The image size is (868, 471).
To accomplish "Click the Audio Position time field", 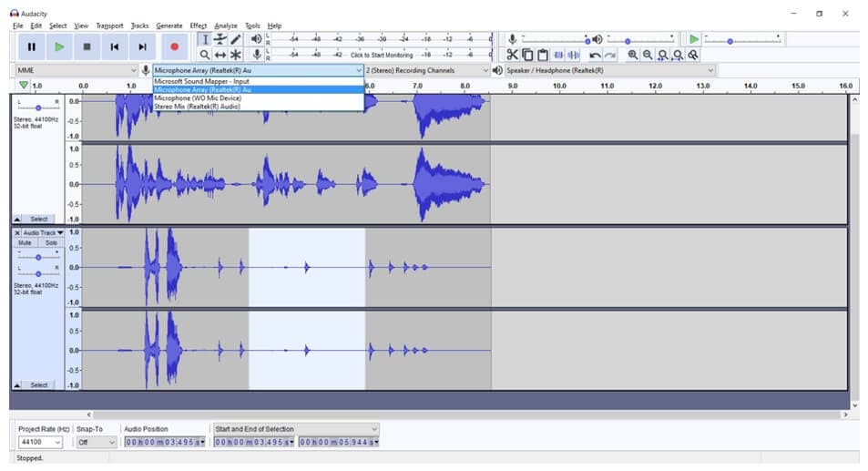I will [165, 442].
